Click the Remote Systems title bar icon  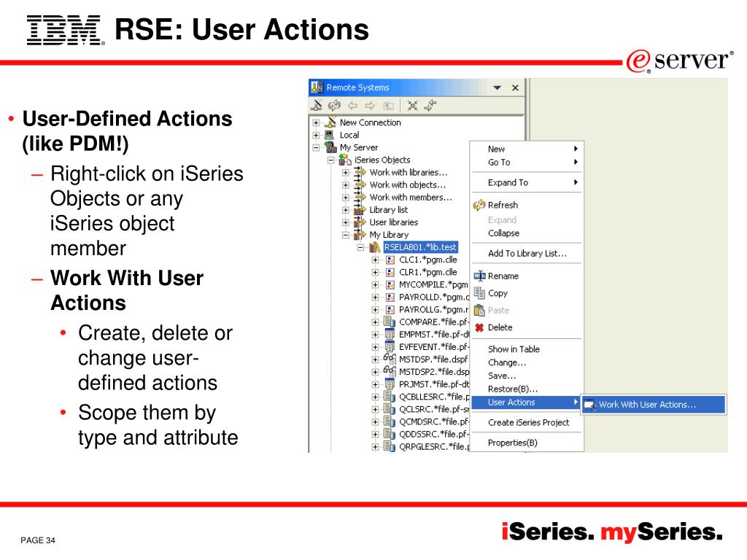[317, 87]
